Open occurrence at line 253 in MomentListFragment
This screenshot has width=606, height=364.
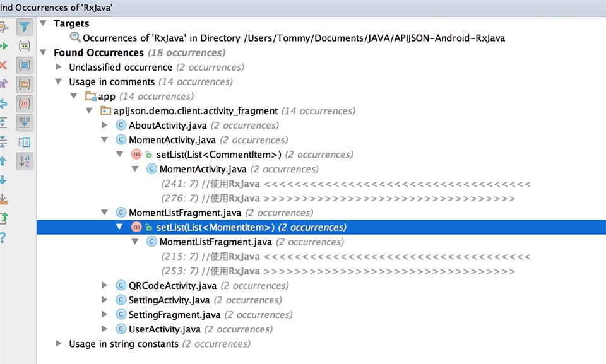[x=338, y=271]
